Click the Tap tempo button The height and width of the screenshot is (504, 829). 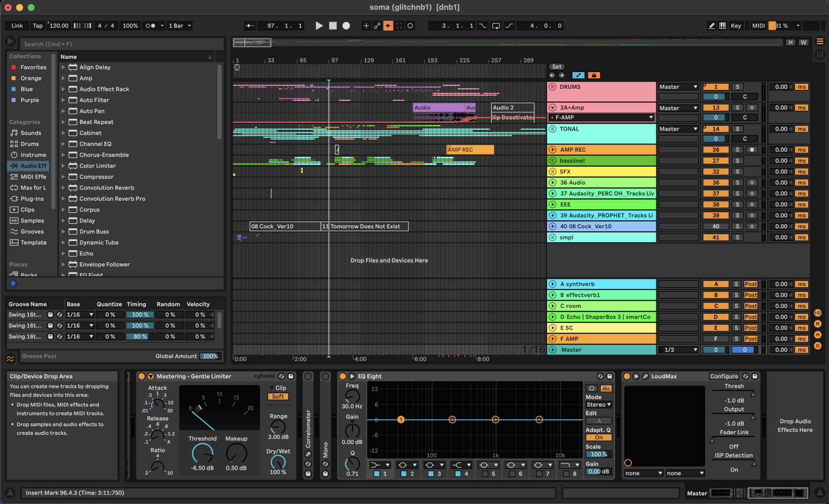click(x=38, y=26)
